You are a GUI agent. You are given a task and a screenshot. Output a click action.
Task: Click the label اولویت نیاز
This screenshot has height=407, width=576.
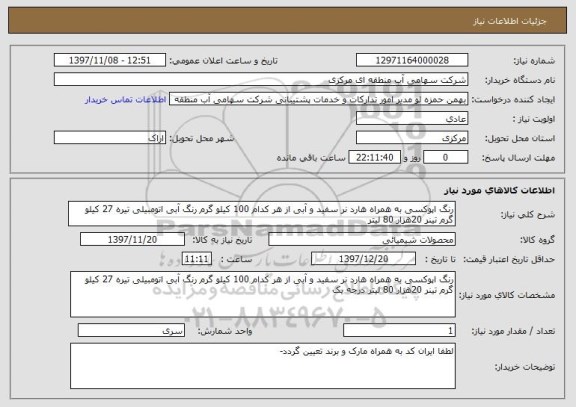pos(534,119)
